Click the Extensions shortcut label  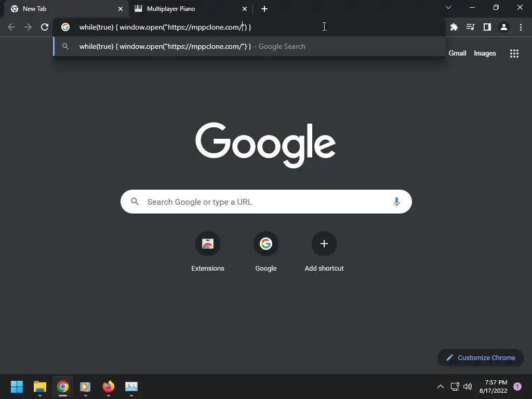pos(208,269)
